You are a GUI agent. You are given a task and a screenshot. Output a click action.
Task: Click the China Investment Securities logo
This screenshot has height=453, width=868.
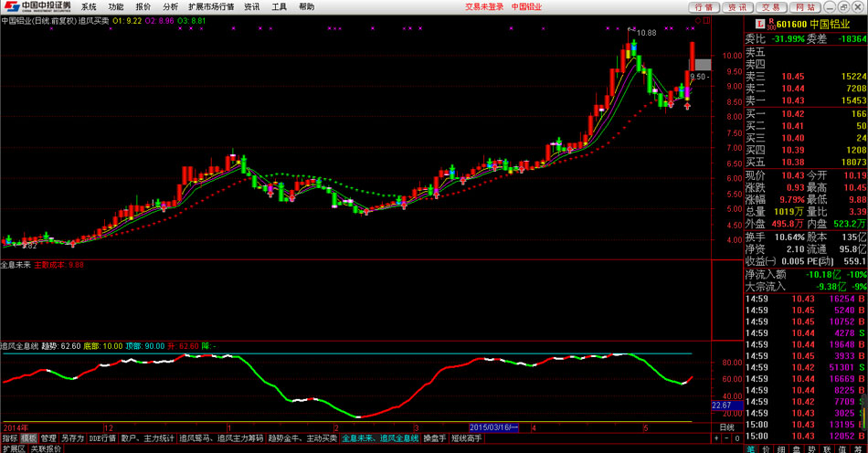tap(37, 6)
